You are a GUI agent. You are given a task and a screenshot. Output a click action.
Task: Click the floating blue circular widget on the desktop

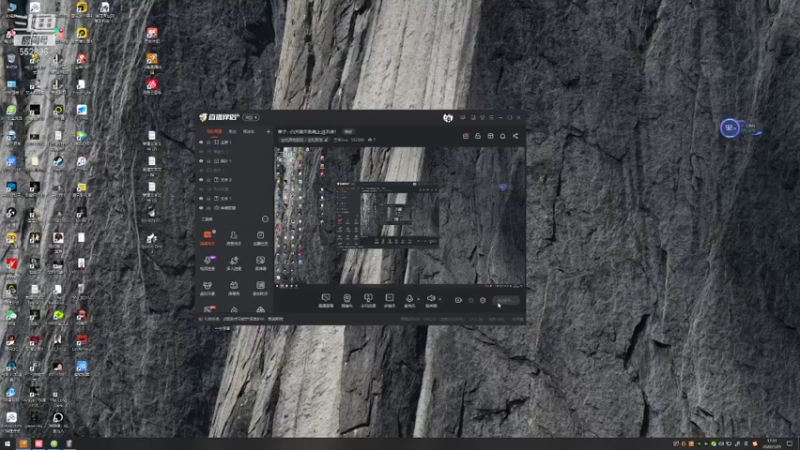(730, 128)
